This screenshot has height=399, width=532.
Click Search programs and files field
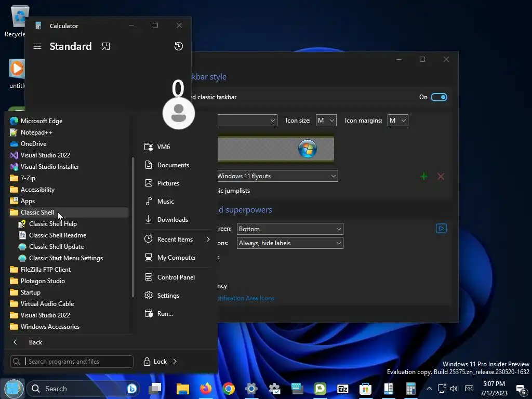pos(72,362)
